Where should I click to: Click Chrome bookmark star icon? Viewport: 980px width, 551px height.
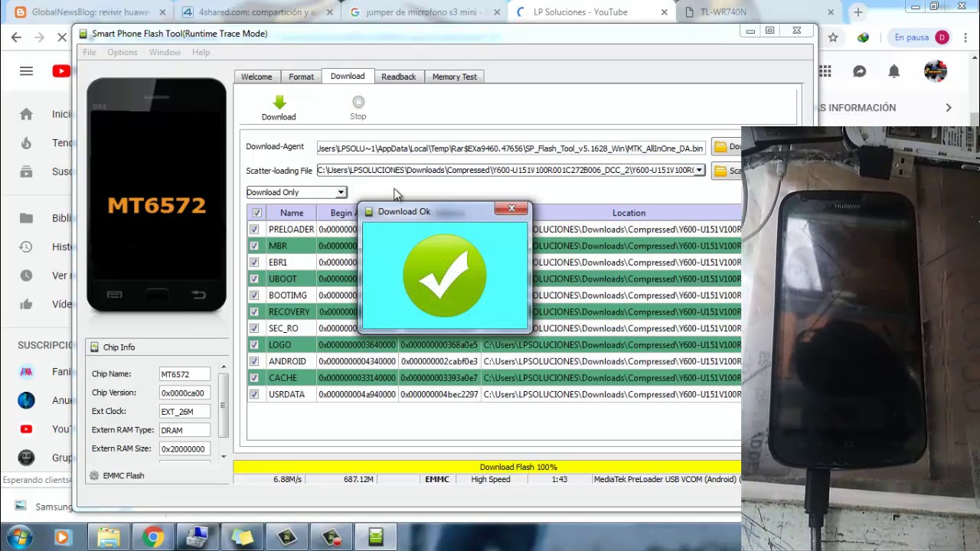pos(833,37)
